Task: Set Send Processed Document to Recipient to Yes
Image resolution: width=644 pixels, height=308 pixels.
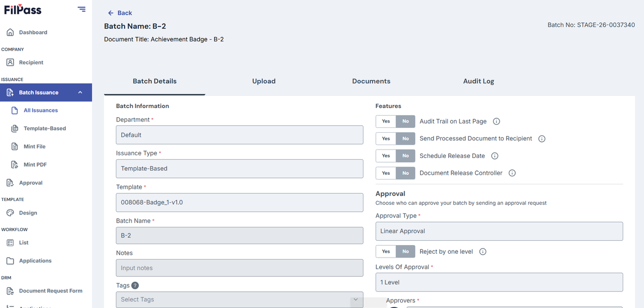Action: [386, 139]
